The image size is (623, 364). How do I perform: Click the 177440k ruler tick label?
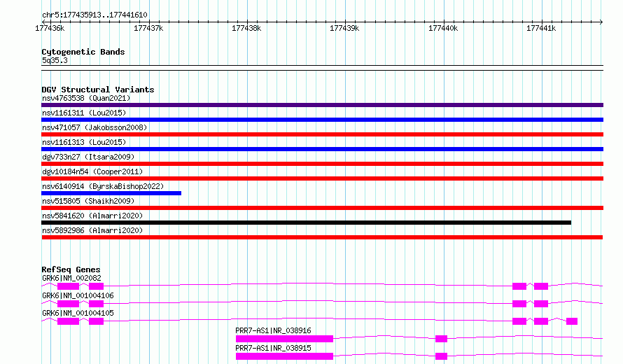pos(443,28)
